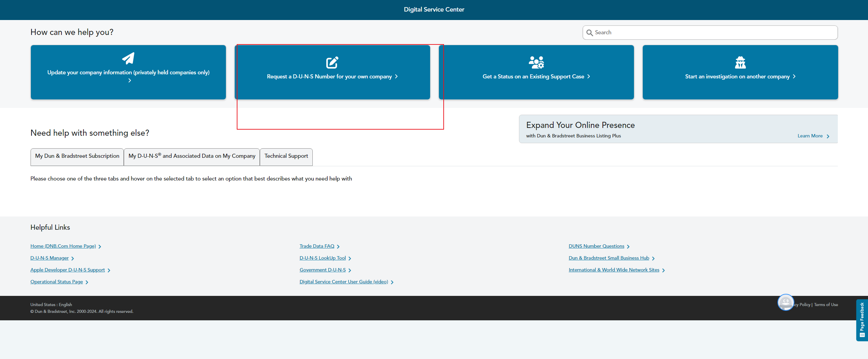
Task: Open the D-U-N-S Manager link
Action: pyautogui.click(x=50, y=258)
